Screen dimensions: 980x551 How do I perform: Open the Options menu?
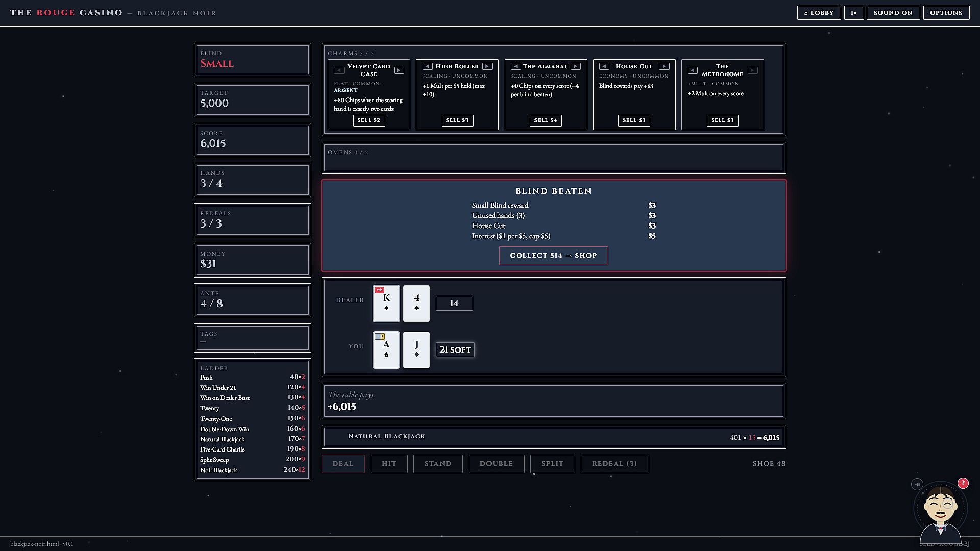point(946,13)
